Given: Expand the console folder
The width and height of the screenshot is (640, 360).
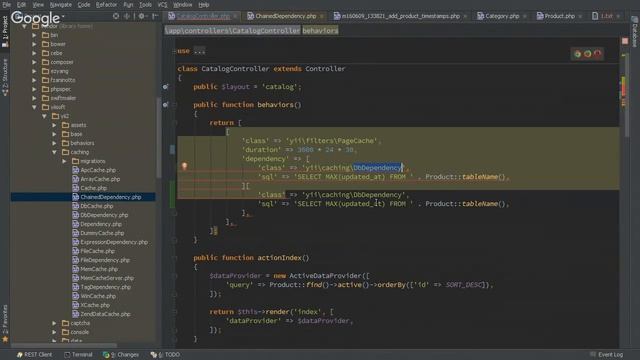Looking at the screenshot, I should coord(54,332).
